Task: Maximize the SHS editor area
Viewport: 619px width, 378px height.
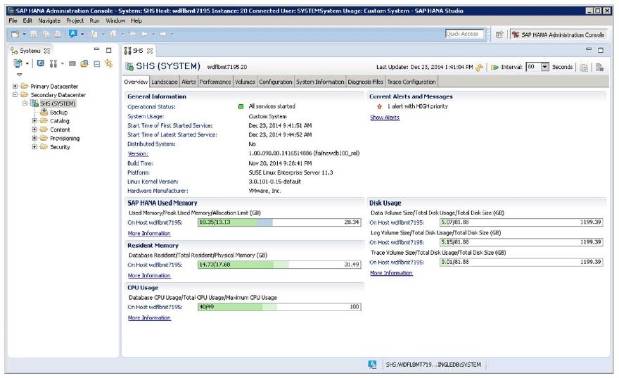Action: tap(601, 50)
